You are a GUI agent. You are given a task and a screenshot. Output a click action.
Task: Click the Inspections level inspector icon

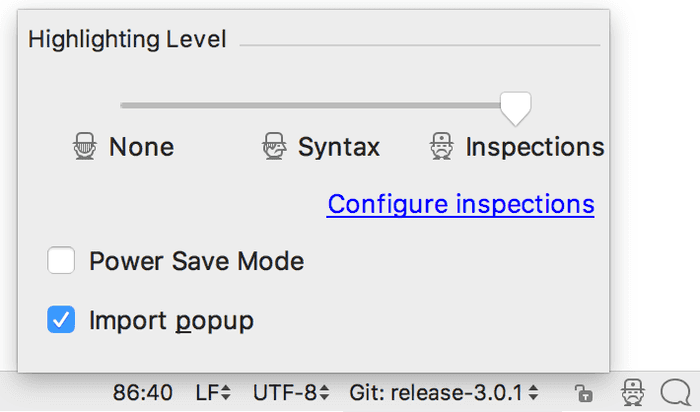tap(441, 147)
